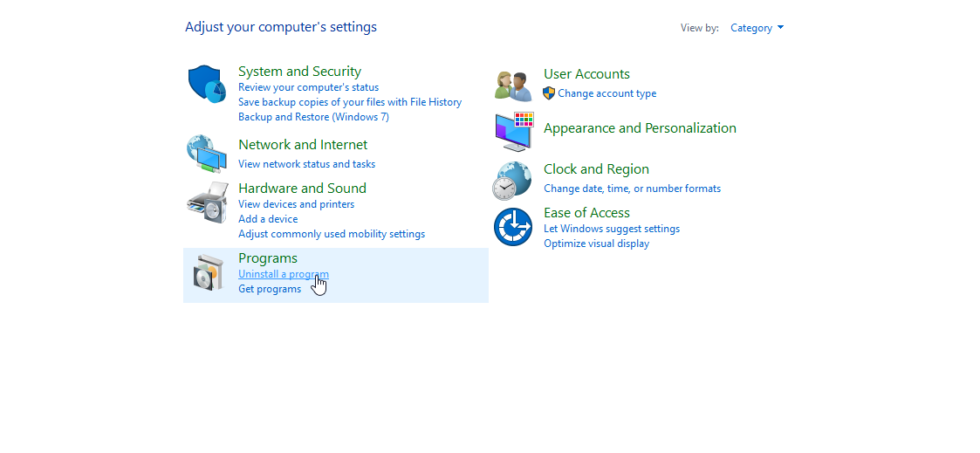Click the System and Security shield icon
Viewport: 980px width, 453px height.
point(207,85)
